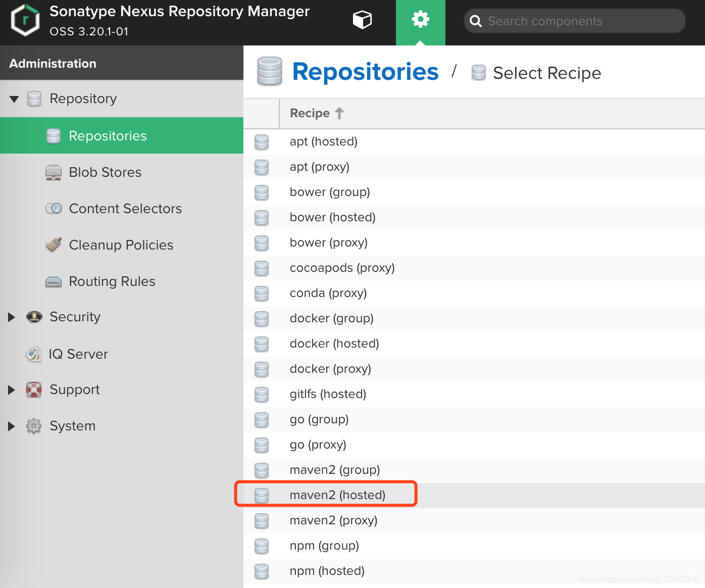This screenshot has width=705, height=588.
Task: Click the Select Recipe breadcrumb
Action: (547, 73)
